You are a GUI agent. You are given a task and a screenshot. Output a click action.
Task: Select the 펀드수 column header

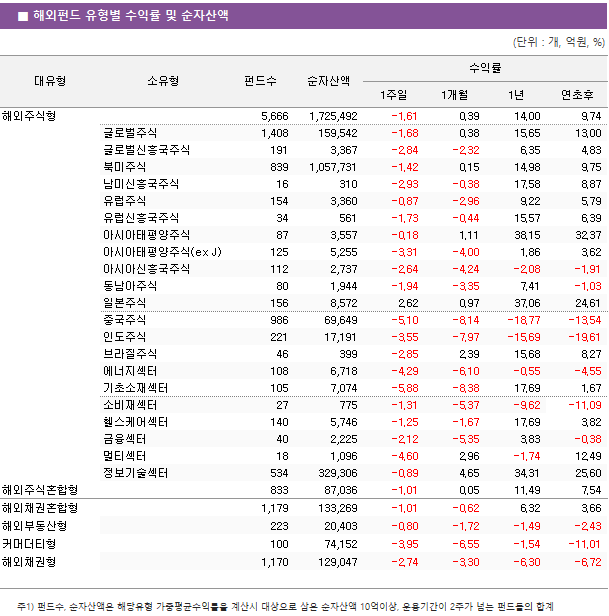tap(260, 81)
